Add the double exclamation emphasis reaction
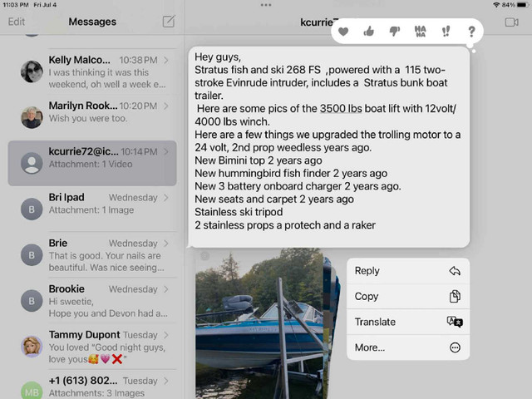The width and height of the screenshot is (532, 399). 446,32
